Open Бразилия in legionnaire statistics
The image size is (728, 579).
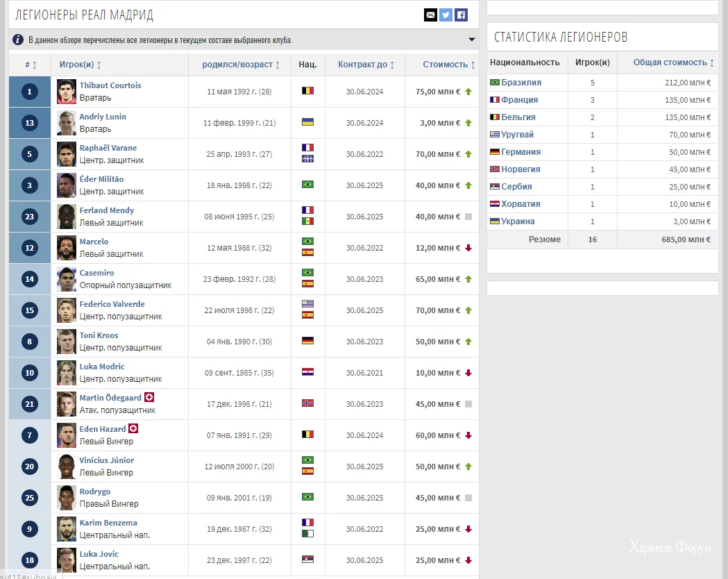[521, 82]
